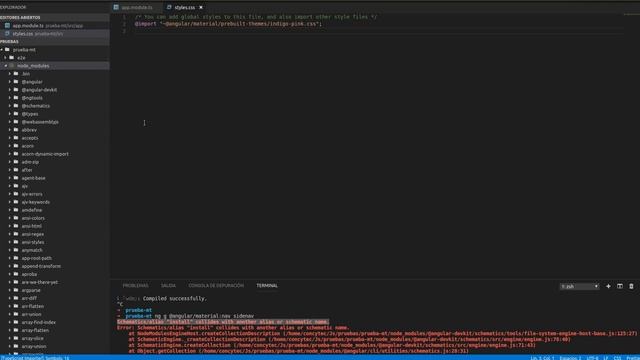
Task: Expand acorn-dynamic-import folder arrow
Action: (10, 154)
